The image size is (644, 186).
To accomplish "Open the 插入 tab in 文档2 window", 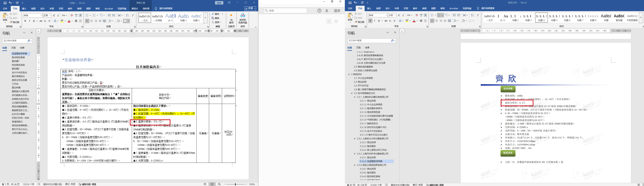I will click(24, 9).
